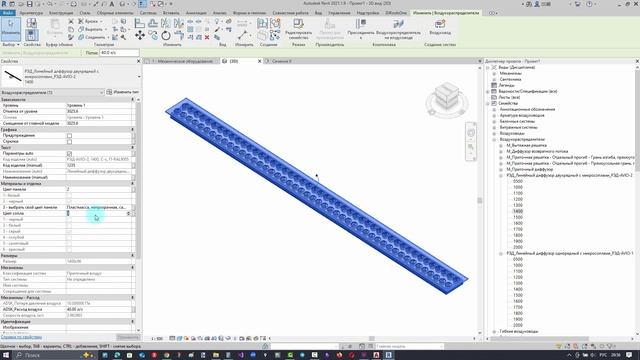The height and width of the screenshot is (360, 640).
Task: Click the Cut (scissors) clipboard icon
Action: coord(71,21)
